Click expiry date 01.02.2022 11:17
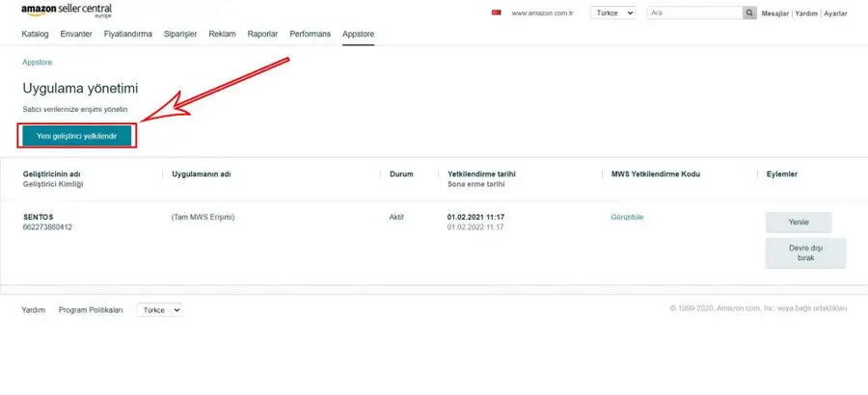Image resolution: width=868 pixels, height=395 pixels. 475,227
